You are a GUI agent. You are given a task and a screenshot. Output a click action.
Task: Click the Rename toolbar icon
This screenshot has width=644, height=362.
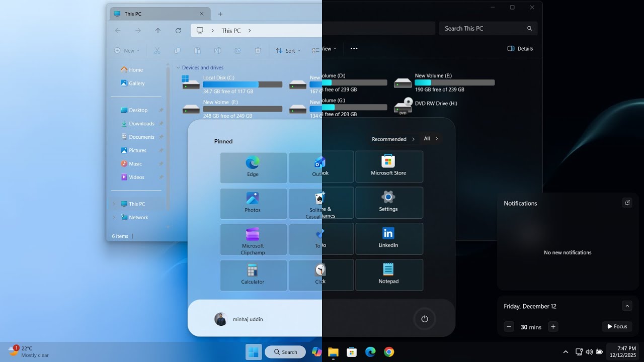pos(217,51)
